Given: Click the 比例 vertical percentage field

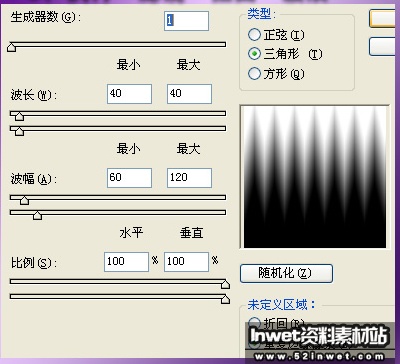Looking at the screenshot, I should click(186, 262).
